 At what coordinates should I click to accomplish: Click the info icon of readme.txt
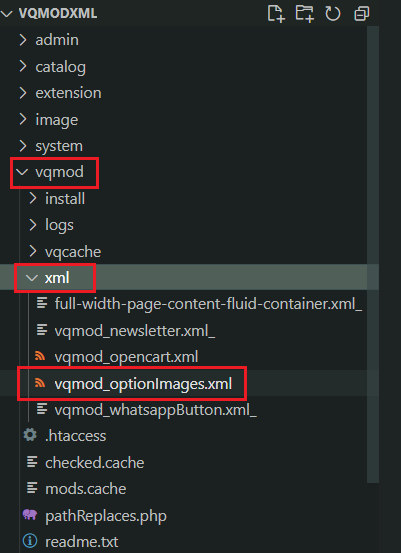click(x=30, y=541)
